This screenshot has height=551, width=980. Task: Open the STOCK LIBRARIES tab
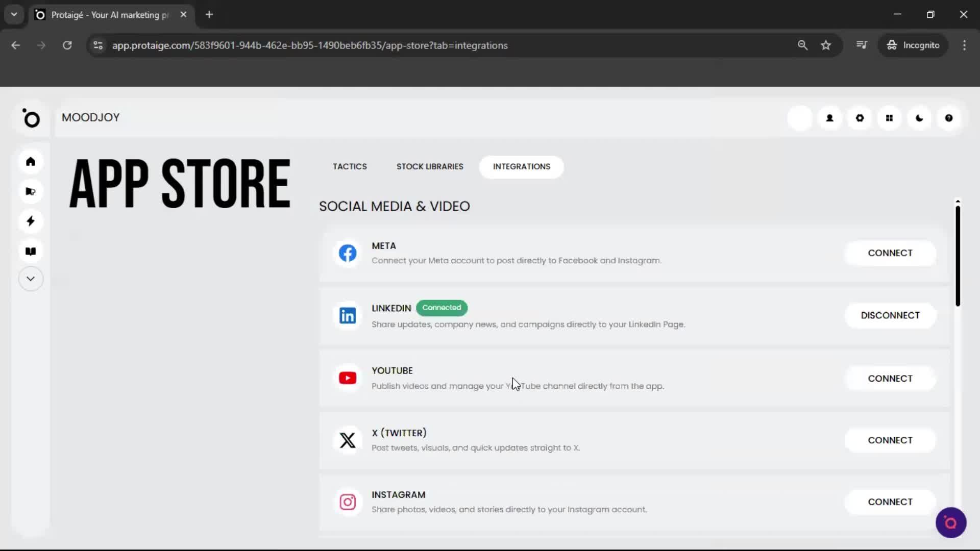[x=430, y=166]
